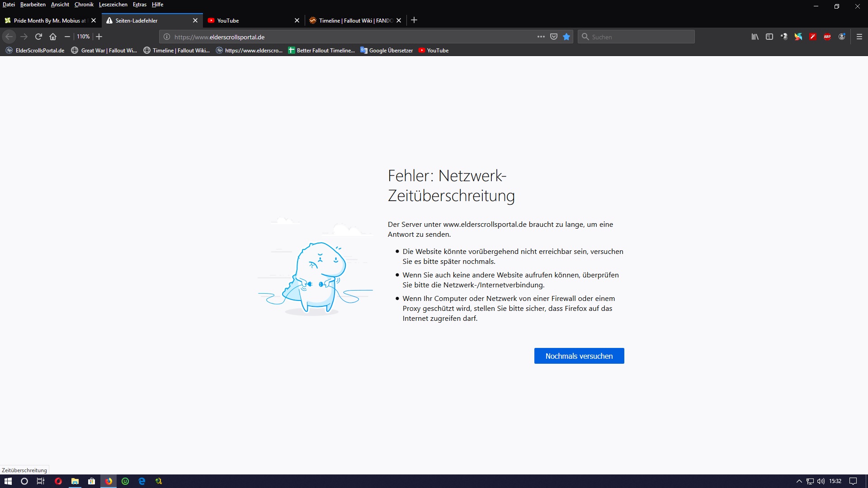Show site information for this page

coord(167,37)
